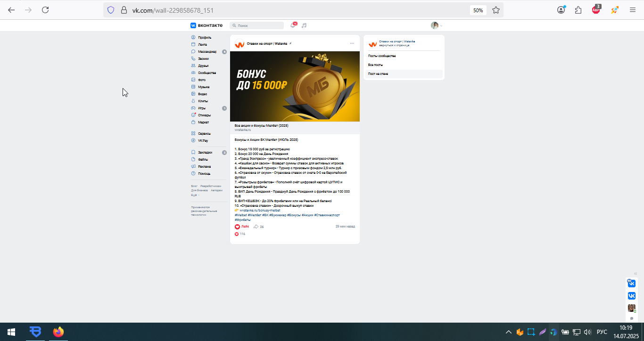Click the post author name Ставки на спорт

click(267, 43)
